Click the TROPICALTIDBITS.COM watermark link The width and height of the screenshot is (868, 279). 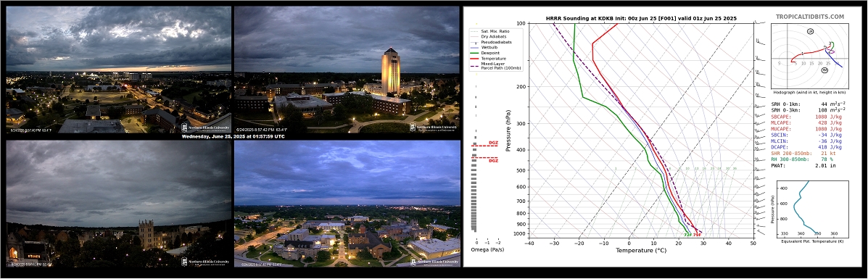[x=810, y=17]
